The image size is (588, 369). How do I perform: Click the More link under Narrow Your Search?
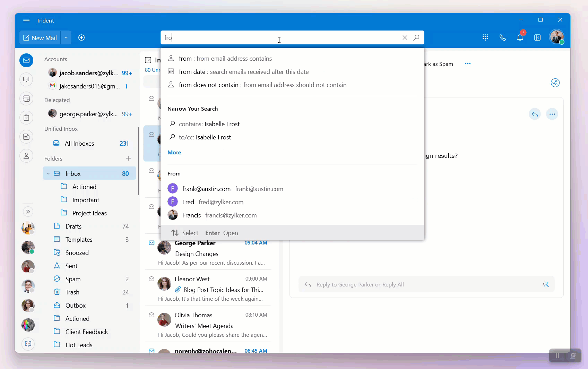[174, 153]
